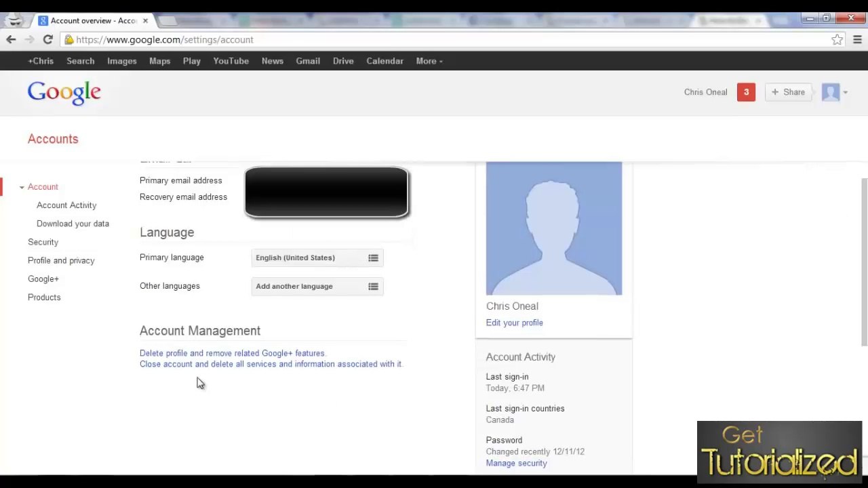Screen dimensions: 868x488
Task: Open Account Activity in the sidebar
Action: pos(66,205)
